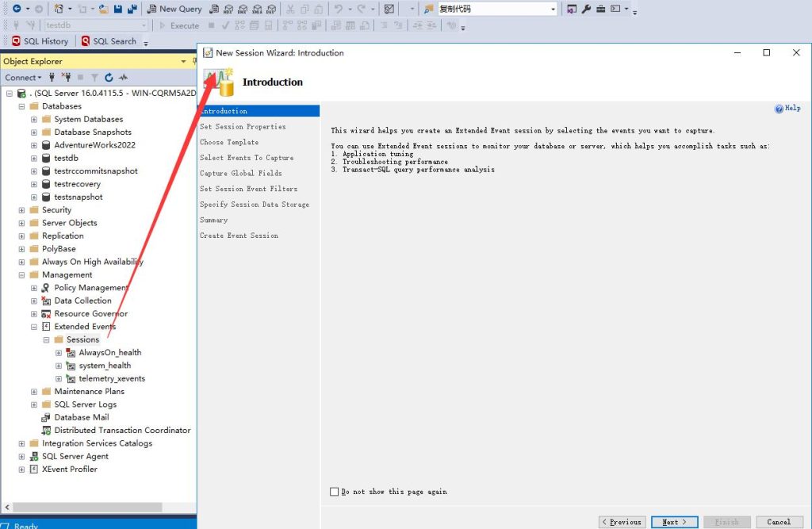Image resolution: width=812 pixels, height=529 pixels.
Task: Open the testdb database dropdown
Action: (145, 25)
